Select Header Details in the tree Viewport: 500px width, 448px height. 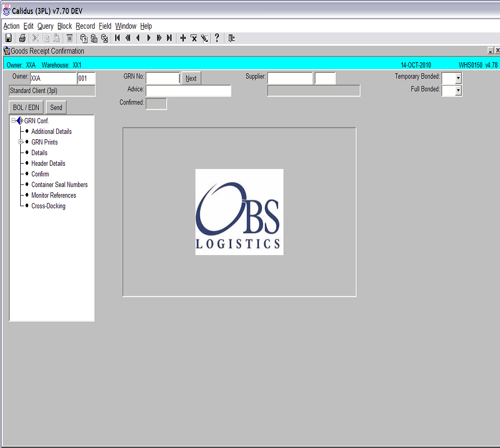(x=48, y=163)
